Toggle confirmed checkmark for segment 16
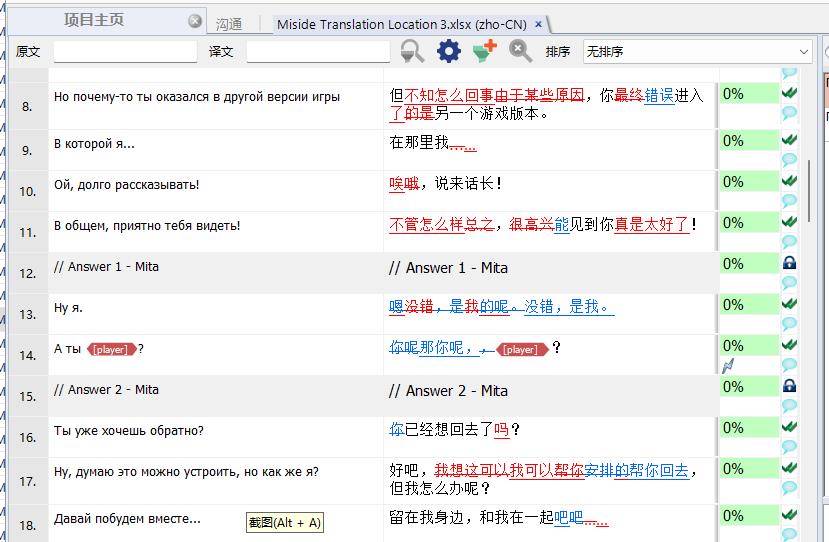Viewport: 829px width, 542px height. pos(789,427)
